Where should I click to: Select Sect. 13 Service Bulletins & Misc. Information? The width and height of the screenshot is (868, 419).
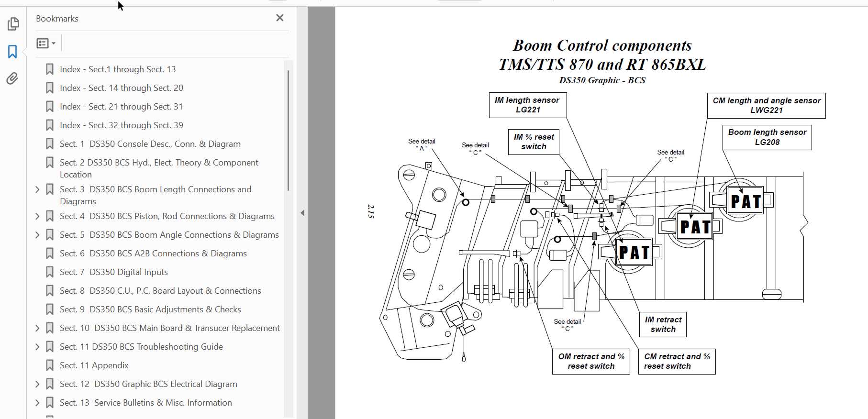coord(146,403)
